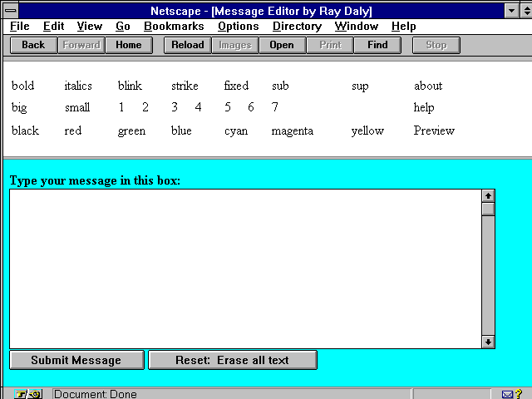Click the Open toolbar button
This screenshot has width=532, height=399.
tap(283, 45)
